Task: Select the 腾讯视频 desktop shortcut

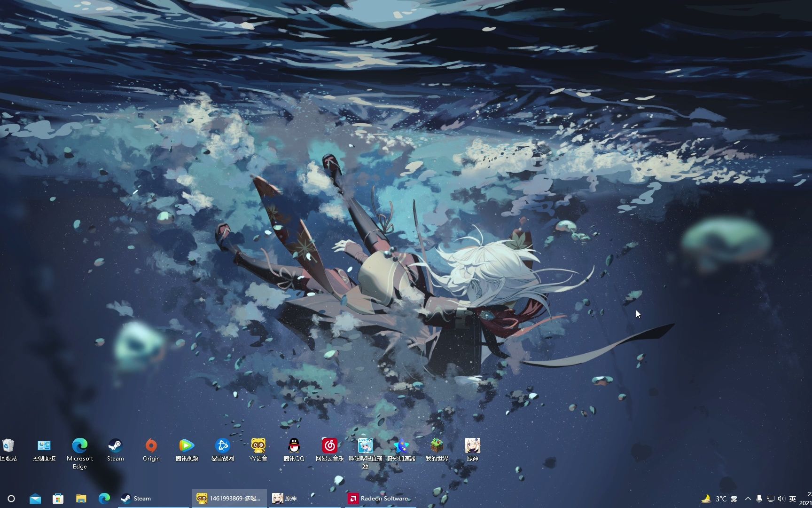Action: click(187, 450)
